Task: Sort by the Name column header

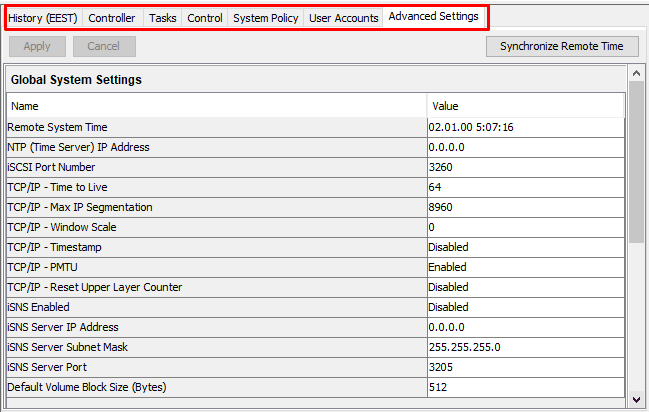Action: [x=216, y=105]
